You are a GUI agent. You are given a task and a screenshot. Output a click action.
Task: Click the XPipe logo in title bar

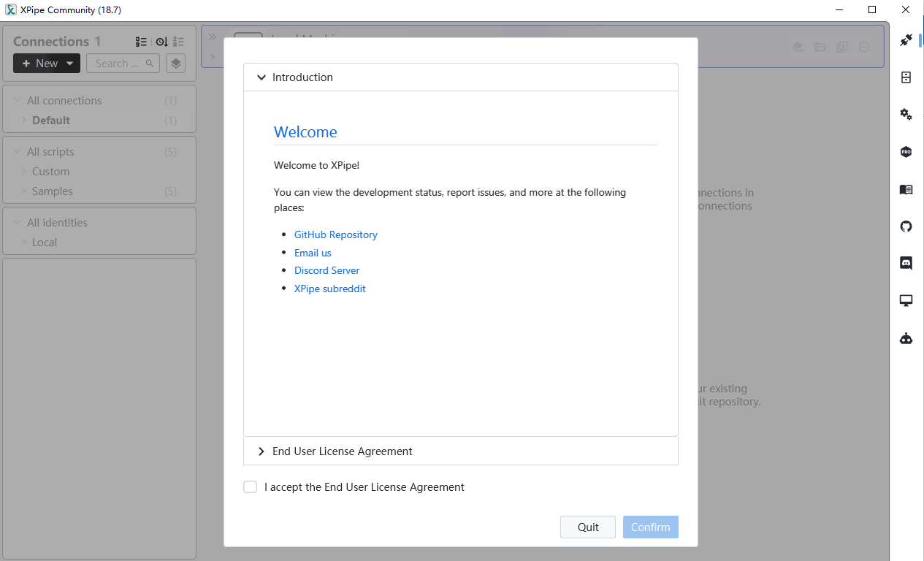click(11, 9)
